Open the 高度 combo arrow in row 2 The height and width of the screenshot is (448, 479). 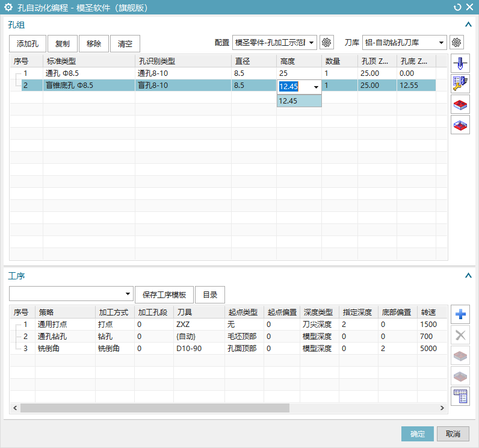316,87
